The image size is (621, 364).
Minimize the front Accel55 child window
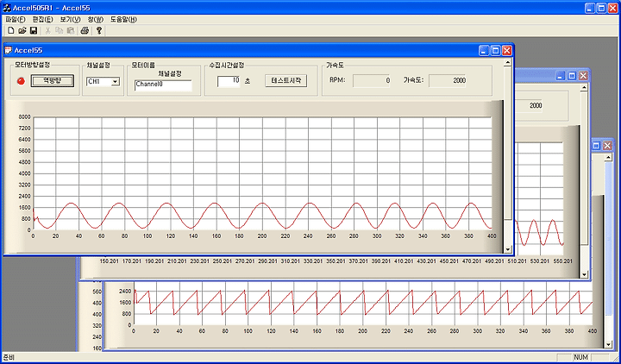[484, 50]
